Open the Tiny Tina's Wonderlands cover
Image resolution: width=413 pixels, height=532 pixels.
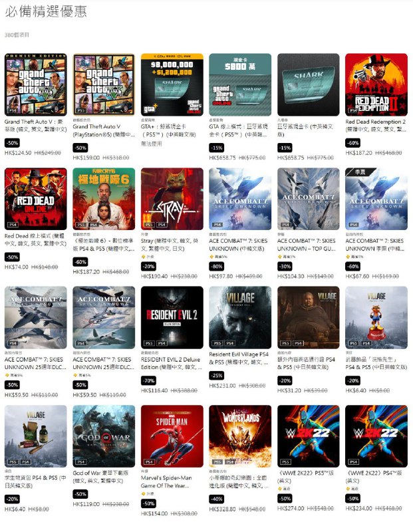pyautogui.click(x=240, y=436)
